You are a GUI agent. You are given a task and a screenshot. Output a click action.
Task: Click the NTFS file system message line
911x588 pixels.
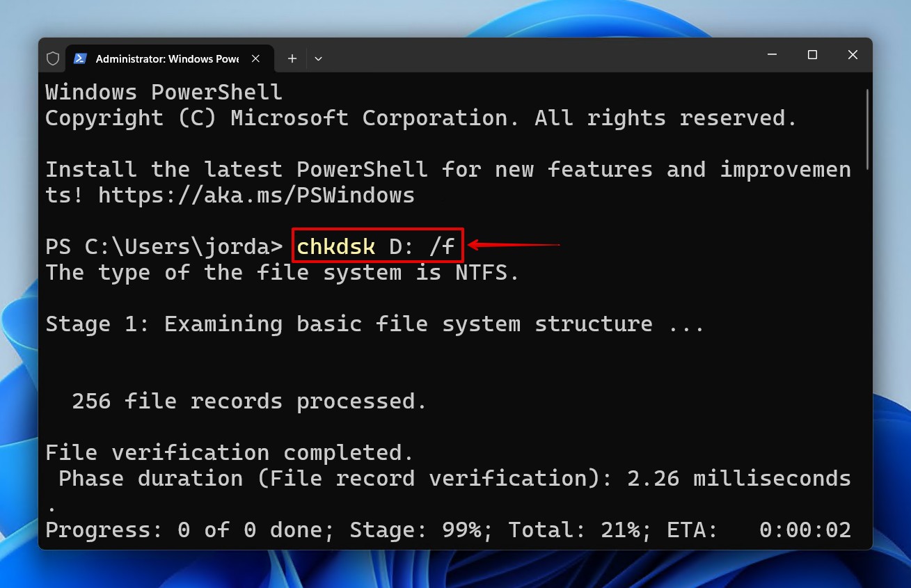281,272
